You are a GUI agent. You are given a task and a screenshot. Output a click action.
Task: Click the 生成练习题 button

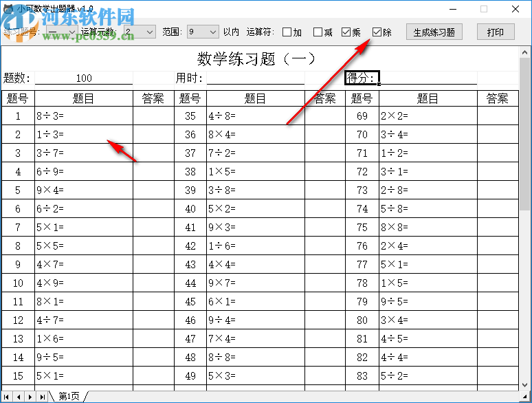(434, 32)
